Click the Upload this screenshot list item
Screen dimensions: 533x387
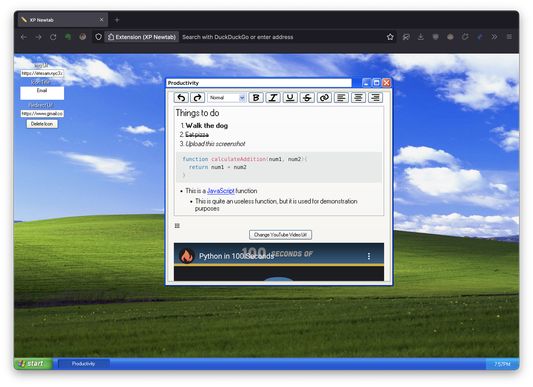[x=215, y=144]
